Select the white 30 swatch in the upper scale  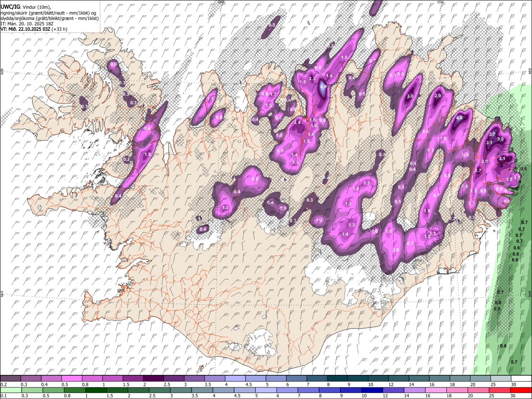[x=521, y=378]
